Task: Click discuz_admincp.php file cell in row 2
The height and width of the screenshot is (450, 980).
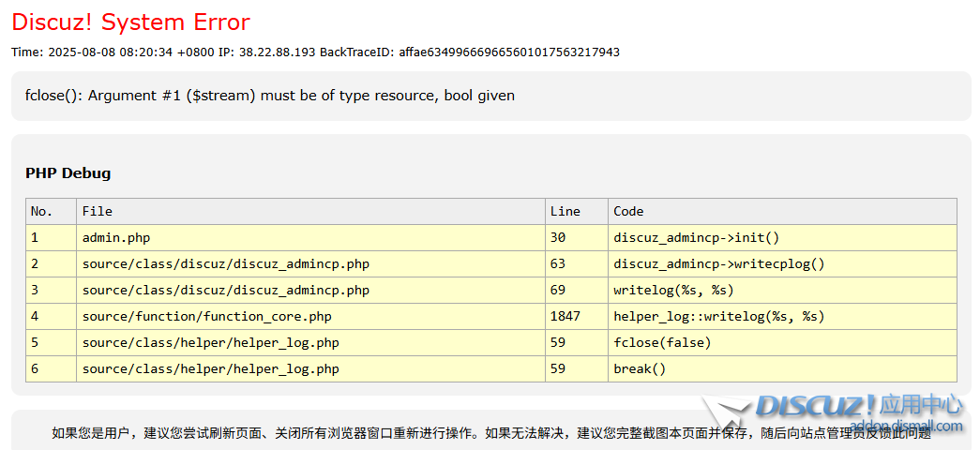Action: pos(310,263)
